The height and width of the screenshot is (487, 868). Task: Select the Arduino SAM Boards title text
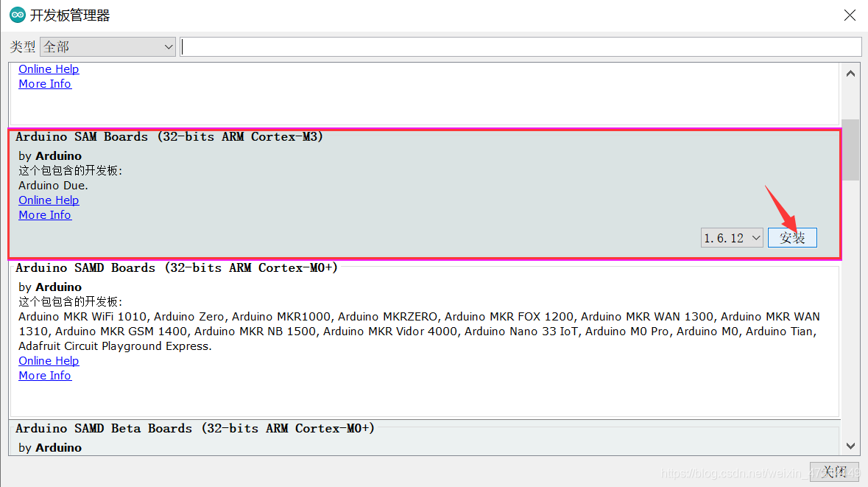point(169,137)
